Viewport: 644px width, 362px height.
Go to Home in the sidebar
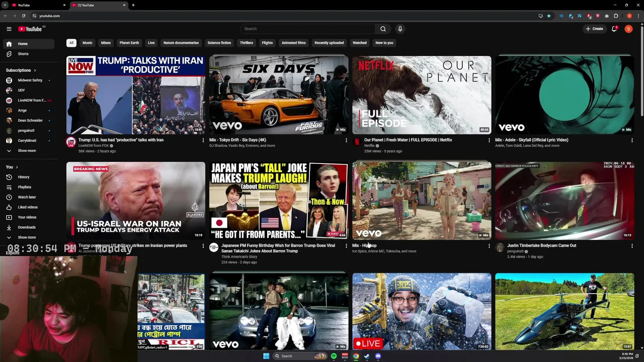[28, 44]
